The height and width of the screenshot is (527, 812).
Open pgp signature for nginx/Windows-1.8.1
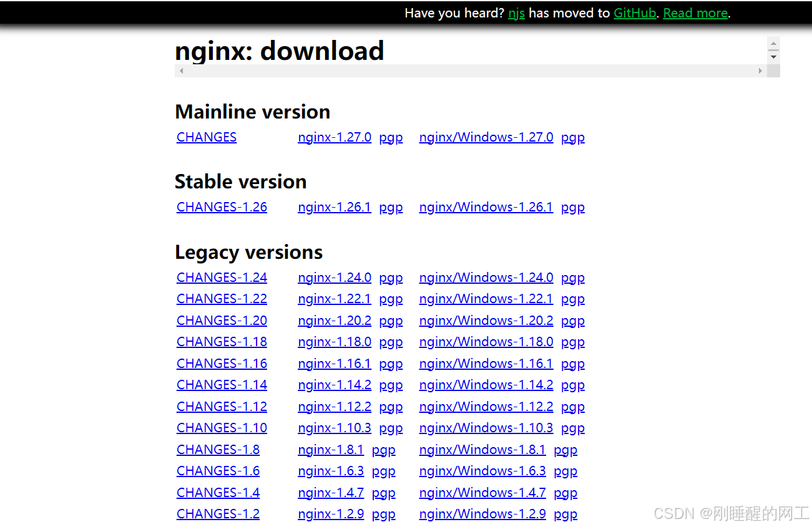pyautogui.click(x=565, y=450)
